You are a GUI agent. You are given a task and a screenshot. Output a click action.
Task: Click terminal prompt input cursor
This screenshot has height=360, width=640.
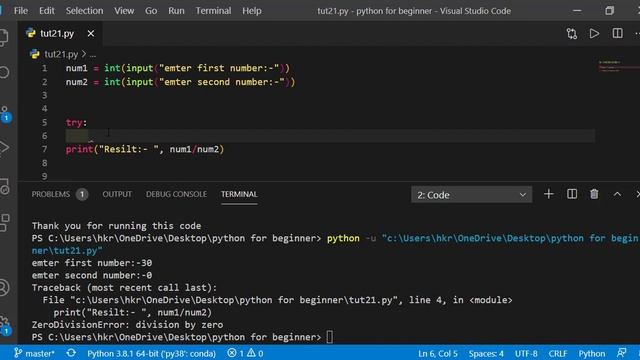click(x=329, y=337)
